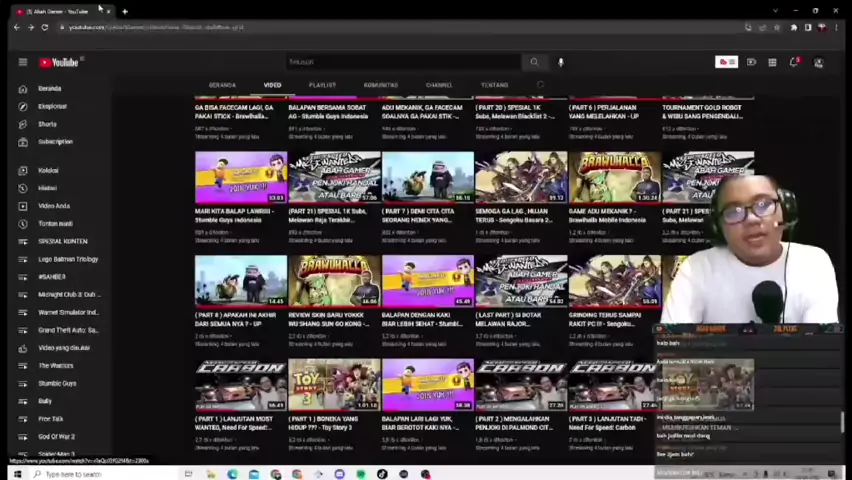Click Subscription in the left sidebar

(55, 142)
